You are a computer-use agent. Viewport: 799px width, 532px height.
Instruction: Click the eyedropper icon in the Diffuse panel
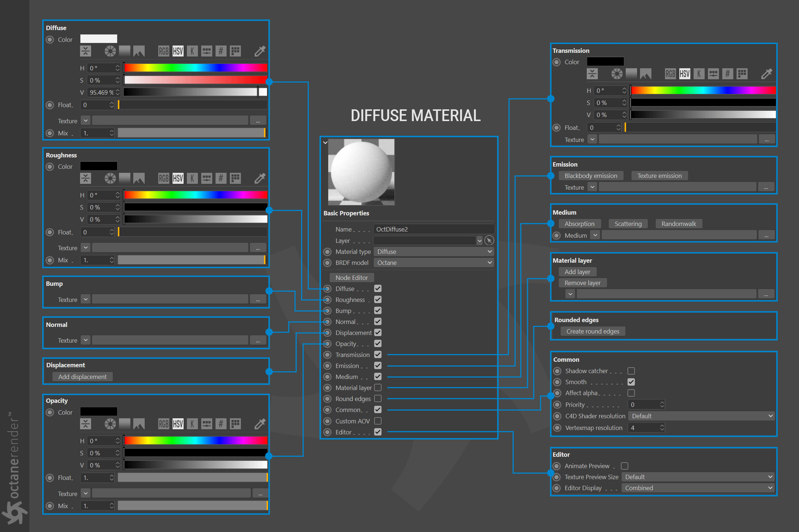(260, 51)
